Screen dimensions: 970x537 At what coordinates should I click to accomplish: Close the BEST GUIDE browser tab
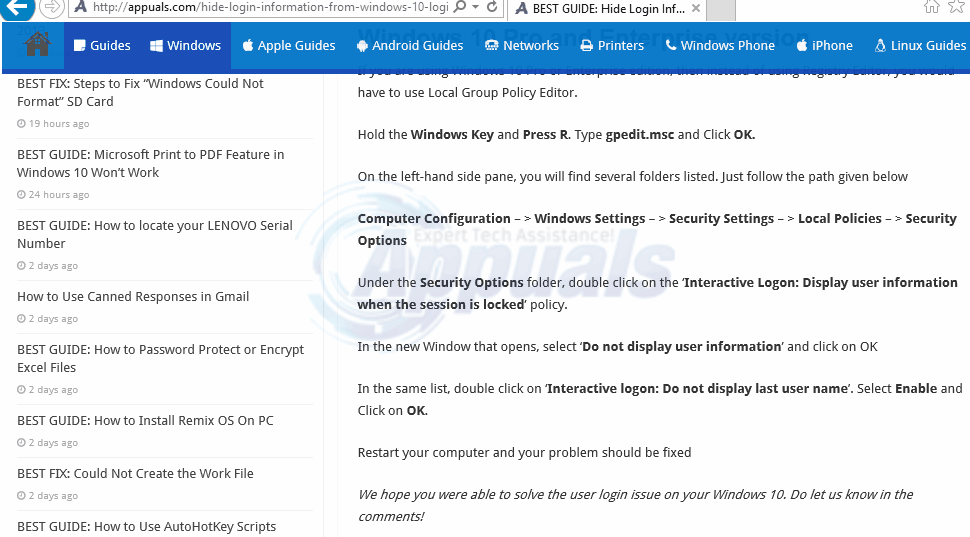696,8
